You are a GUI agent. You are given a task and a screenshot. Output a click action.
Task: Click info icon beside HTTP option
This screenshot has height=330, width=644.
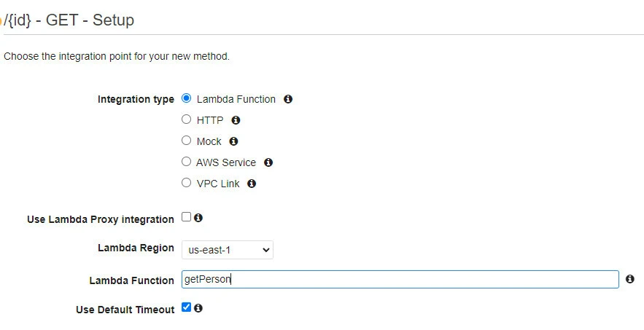coord(236,120)
